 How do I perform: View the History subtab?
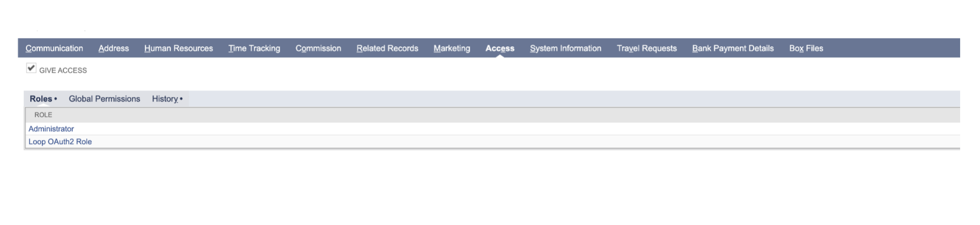click(x=165, y=99)
